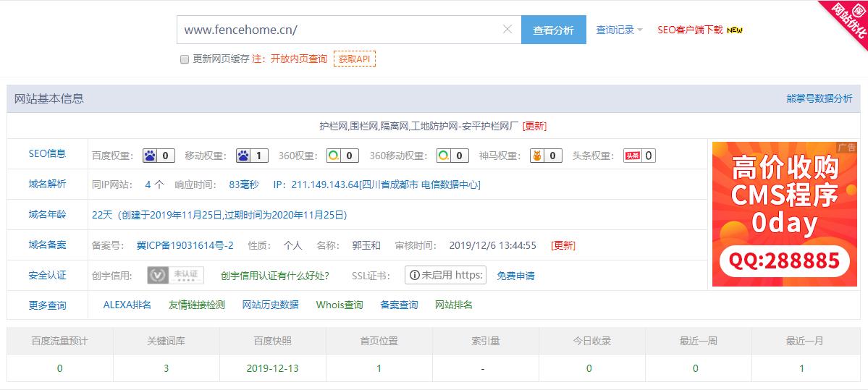Select the 域名备案 row label
Screen dimensions: 868x390
47,245
